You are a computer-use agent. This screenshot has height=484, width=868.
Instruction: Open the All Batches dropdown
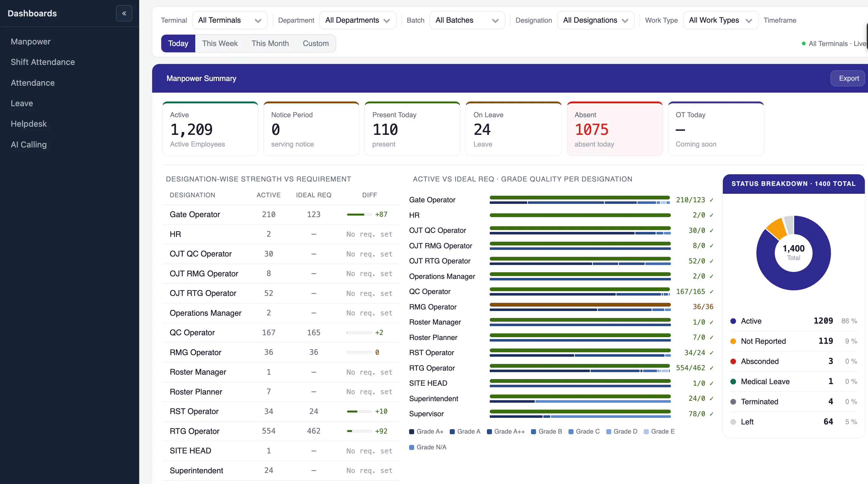[x=467, y=20]
